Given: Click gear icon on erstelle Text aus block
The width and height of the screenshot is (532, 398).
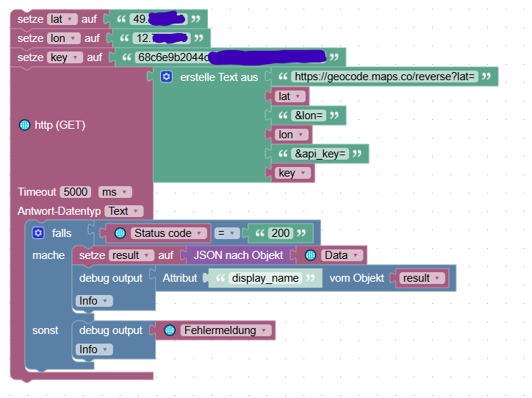Looking at the screenshot, I should pyautogui.click(x=166, y=77).
